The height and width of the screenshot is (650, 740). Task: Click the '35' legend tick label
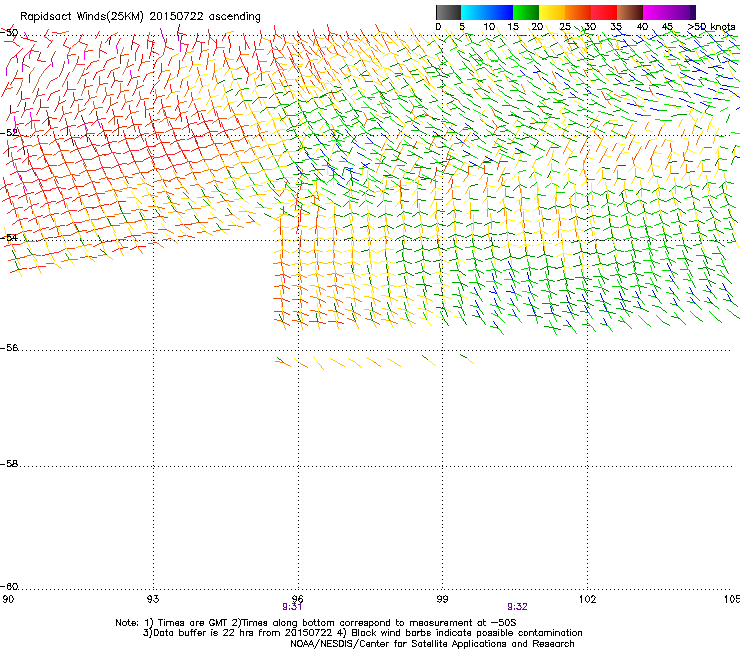tap(616, 27)
